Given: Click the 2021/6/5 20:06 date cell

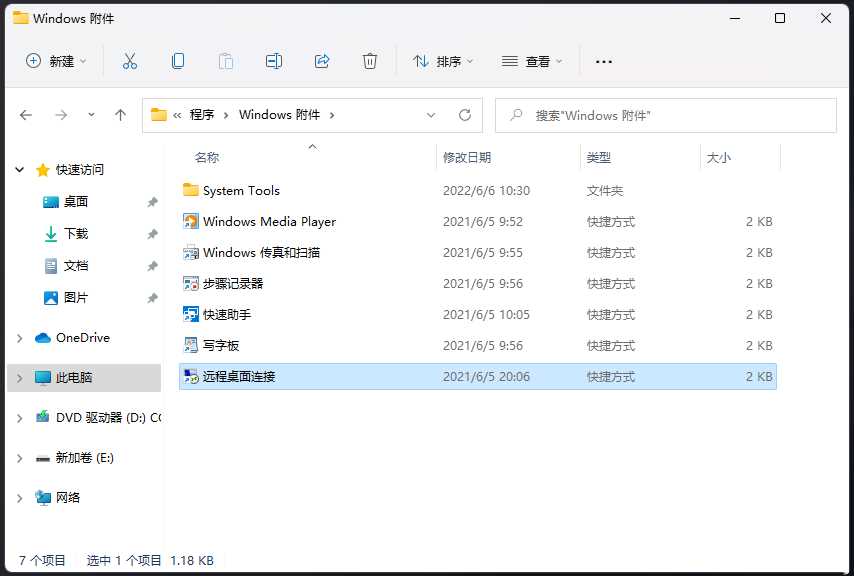Looking at the screenshot, I should pyautogui.click(x=486, y=376).
